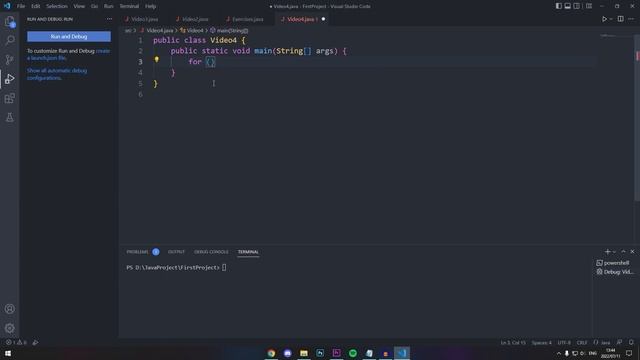Switch to Exercises.java tab
Screen dimensions: 640x360
248,19
